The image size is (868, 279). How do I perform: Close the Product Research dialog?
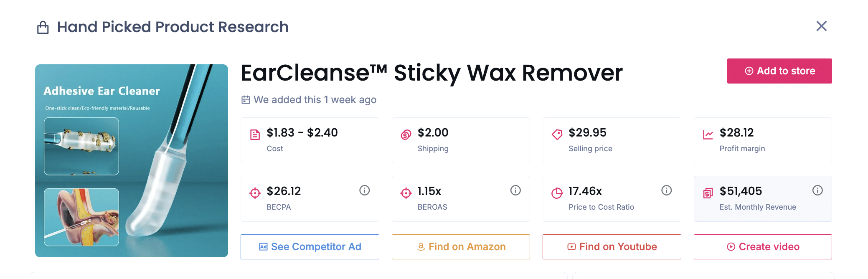[x=821, y=26]
